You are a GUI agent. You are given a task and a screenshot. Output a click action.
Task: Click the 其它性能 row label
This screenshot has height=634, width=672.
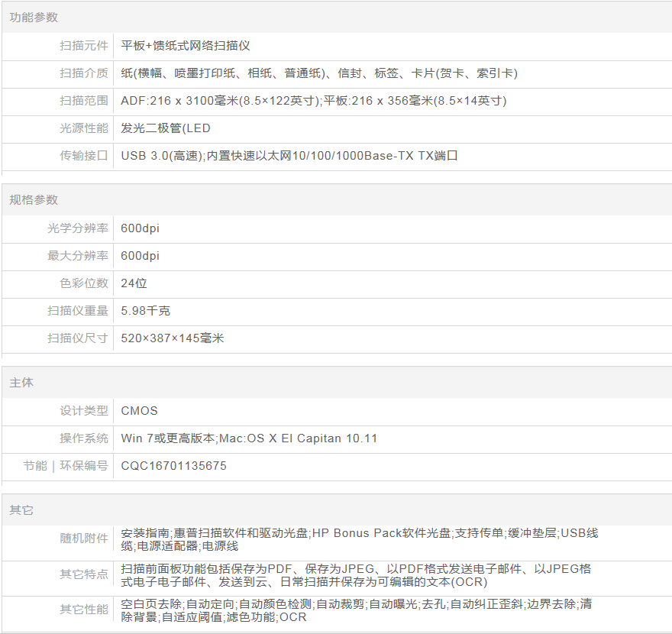click(x=84, y=610)
